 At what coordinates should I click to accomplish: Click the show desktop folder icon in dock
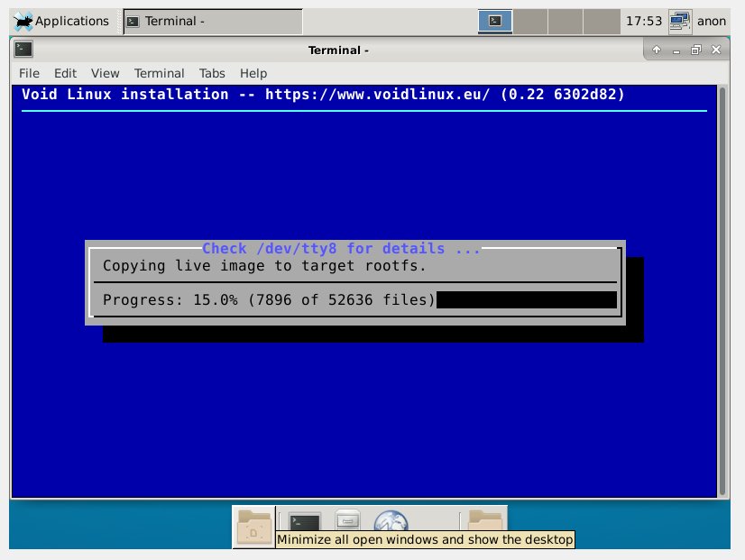pos(254,528)
